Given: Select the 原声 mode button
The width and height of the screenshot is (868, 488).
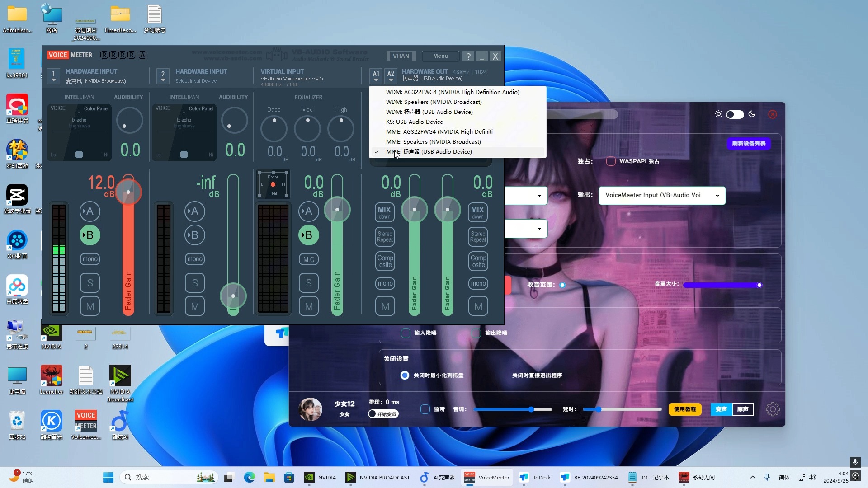Looking at the screenshot, I should click(x=743, y=409).
